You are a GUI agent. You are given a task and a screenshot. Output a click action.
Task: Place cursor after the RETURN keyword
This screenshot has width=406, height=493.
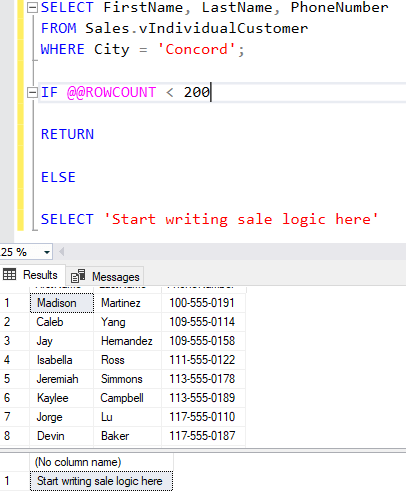click(95, 134)
